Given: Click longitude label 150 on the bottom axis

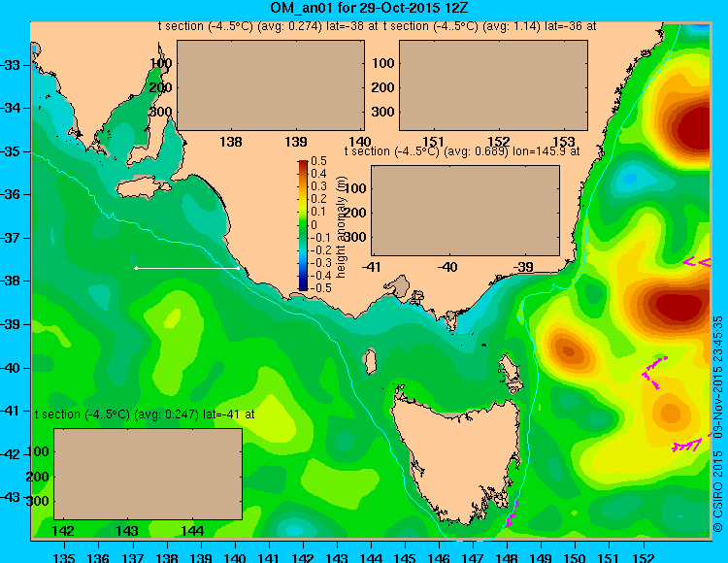Looking at the screenshot, I should (576, 558).
